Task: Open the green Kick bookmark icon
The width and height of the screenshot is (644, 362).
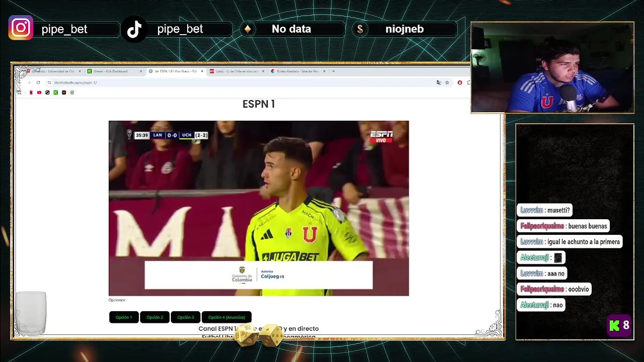Action: pos(56,93)
